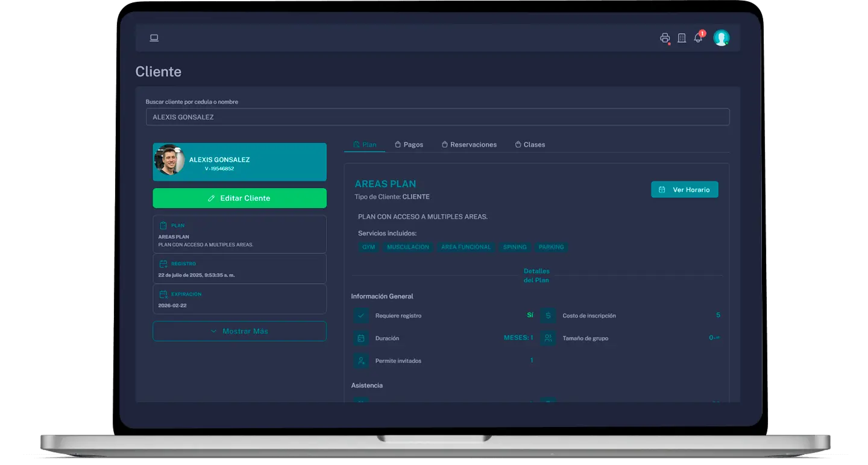Switch to the Pagos tab
The height and width of the screenshot is (465, 868).
[409, 145]
